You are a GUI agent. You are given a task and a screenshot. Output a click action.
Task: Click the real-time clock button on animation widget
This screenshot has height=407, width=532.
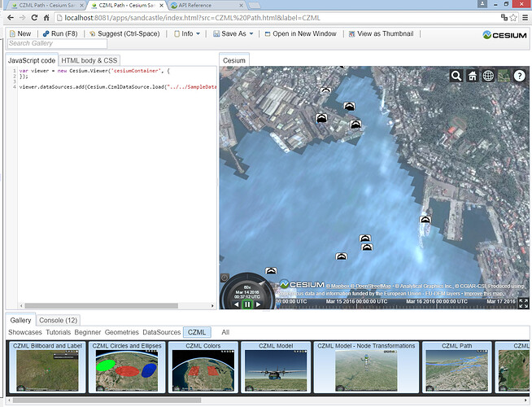tap(225, 278)
